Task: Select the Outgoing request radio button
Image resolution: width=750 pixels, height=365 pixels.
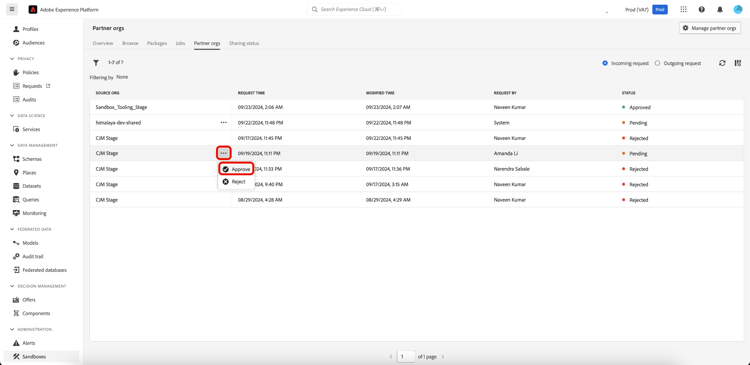Action: [x=657, y=63]
